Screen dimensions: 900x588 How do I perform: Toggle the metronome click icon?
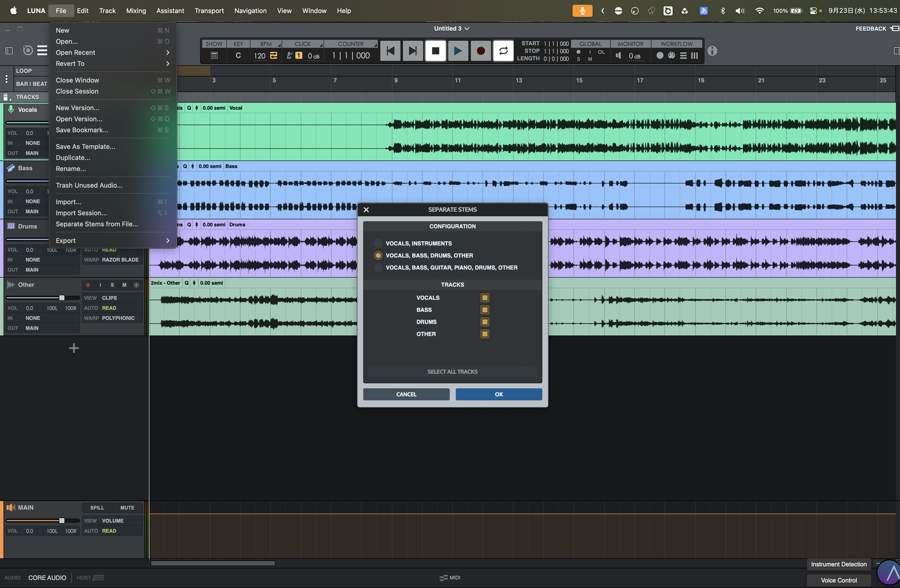click(x=290, y=55)
